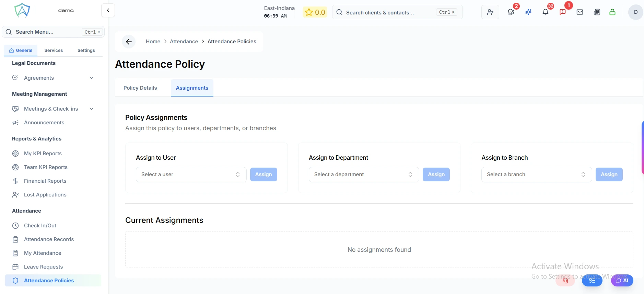Viewport: 644px width, 294px height.
Task: Click the Financial Reports dollar icon
Action: pyautogui.click(x=15, y=181)
